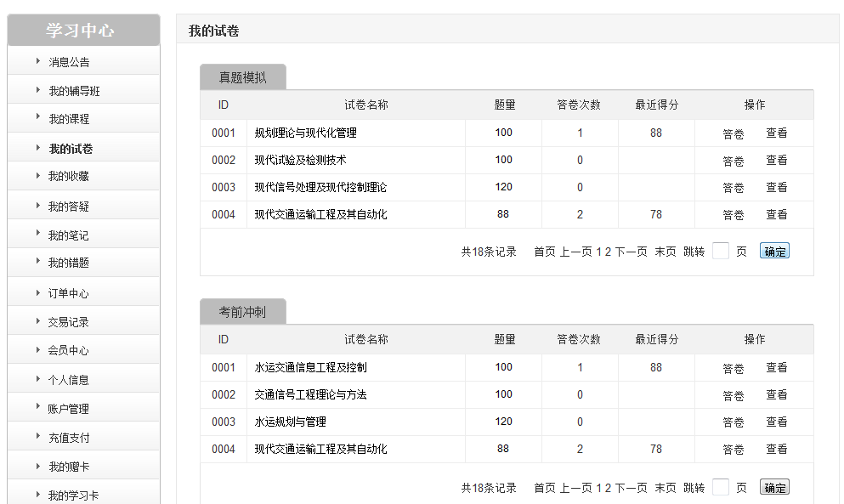Expand the arrow beside 我的辅导班
This screenshot has height=504, width=844.
click(x=38, y=90)
